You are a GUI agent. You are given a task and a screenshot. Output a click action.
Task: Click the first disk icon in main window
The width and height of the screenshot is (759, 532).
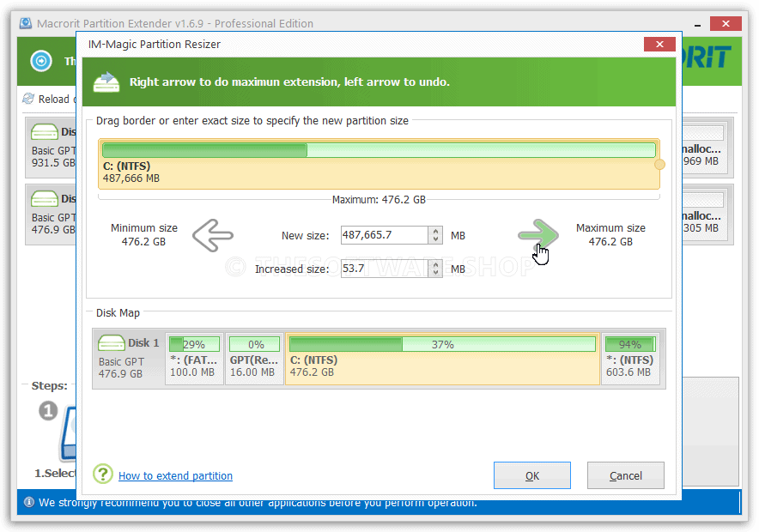[45, 131]
